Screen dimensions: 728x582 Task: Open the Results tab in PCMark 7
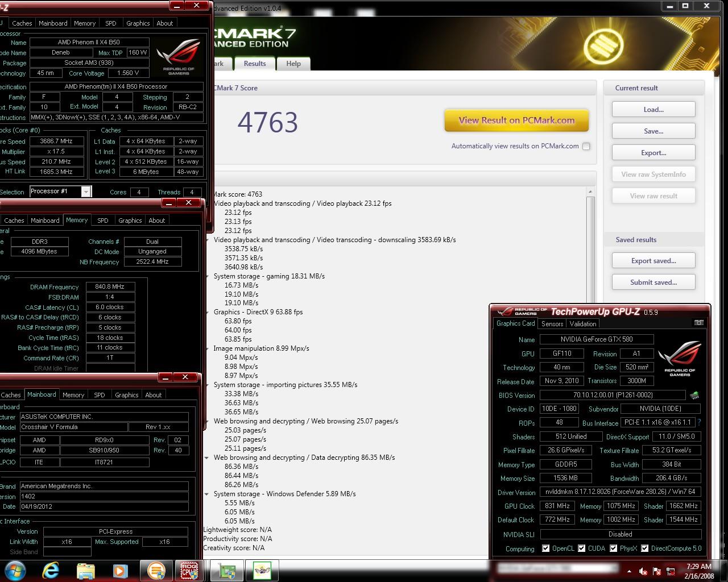coord(255,64)
